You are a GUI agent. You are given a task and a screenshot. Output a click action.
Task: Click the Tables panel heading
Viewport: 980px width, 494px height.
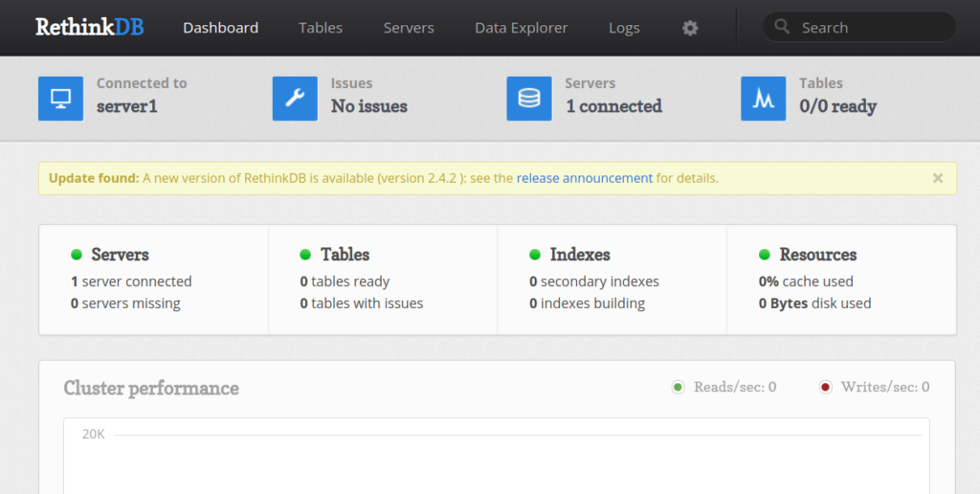345,255
